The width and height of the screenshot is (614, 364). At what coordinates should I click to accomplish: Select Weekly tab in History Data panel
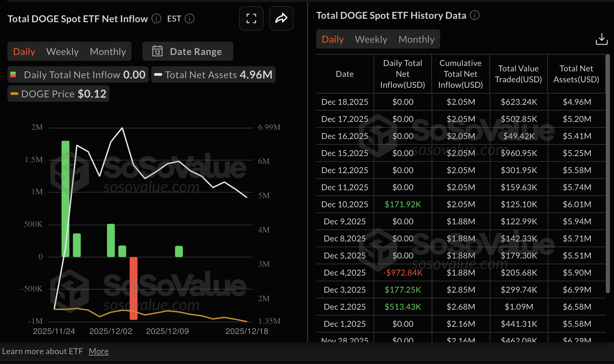click(x=371, y=39)
